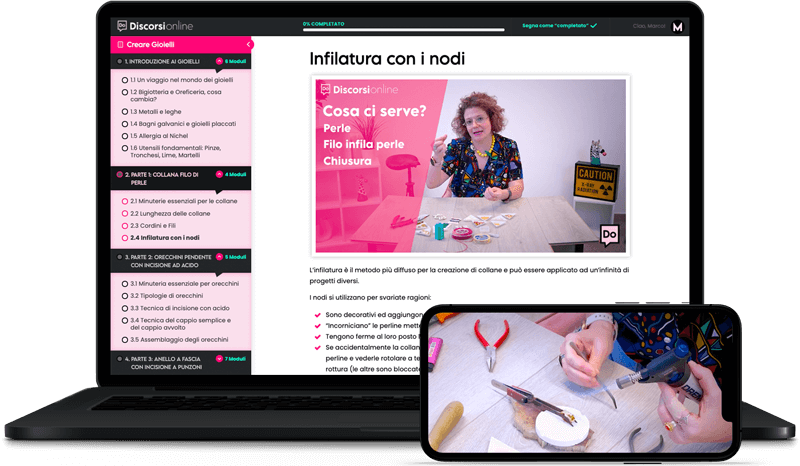Click the Ciao, Marco greeting text
The height and width of the screenshot is (466, 800).
(649, 26)
